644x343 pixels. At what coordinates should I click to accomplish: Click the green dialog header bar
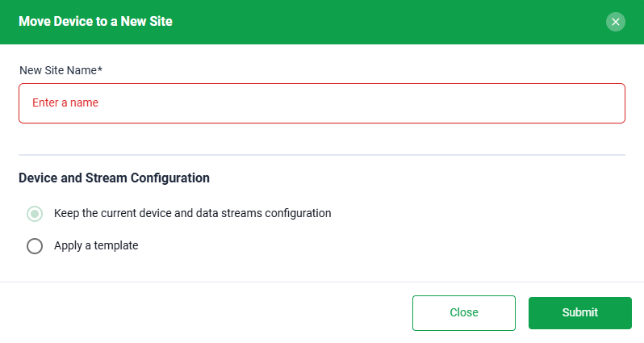click(322, 22)
